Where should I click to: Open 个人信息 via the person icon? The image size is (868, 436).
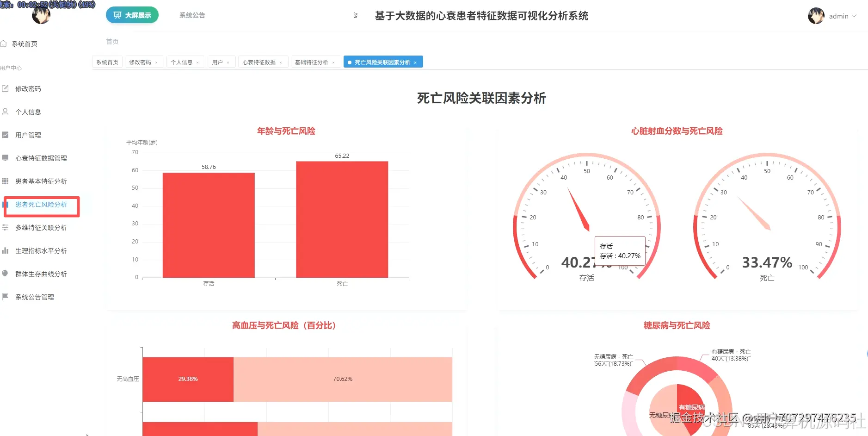[x=5, y=112]
